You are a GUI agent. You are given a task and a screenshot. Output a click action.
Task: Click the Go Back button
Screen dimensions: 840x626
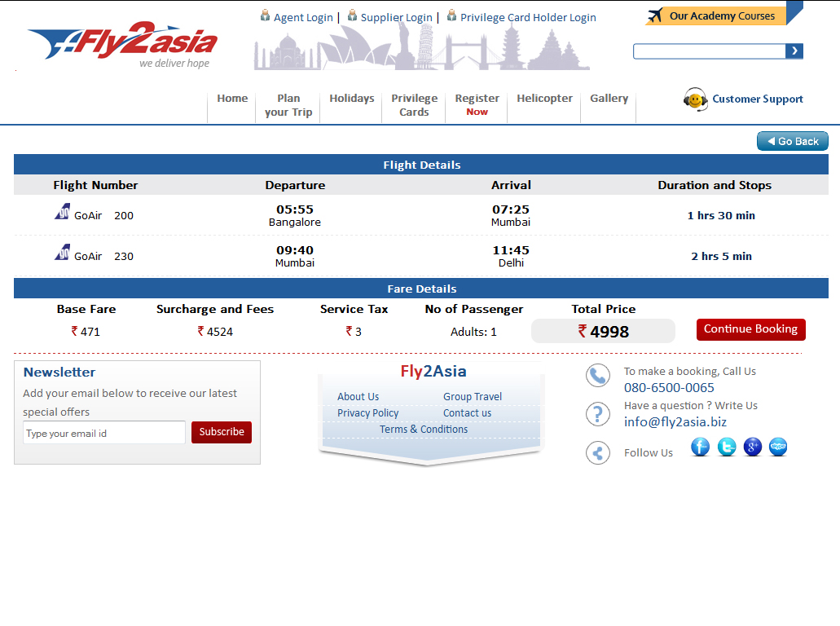(x=792, y=142)
